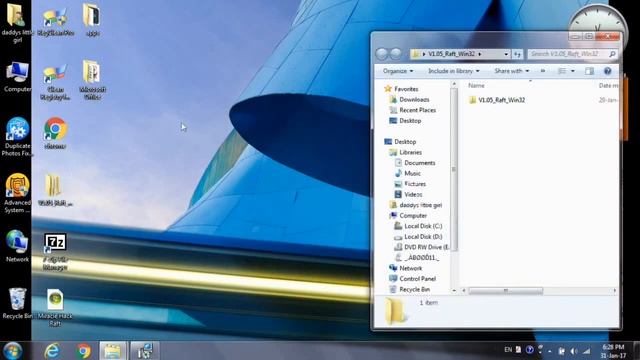Open the Computer desktop icon
Viewport: 640px width, 360px height.
[17, 77]
